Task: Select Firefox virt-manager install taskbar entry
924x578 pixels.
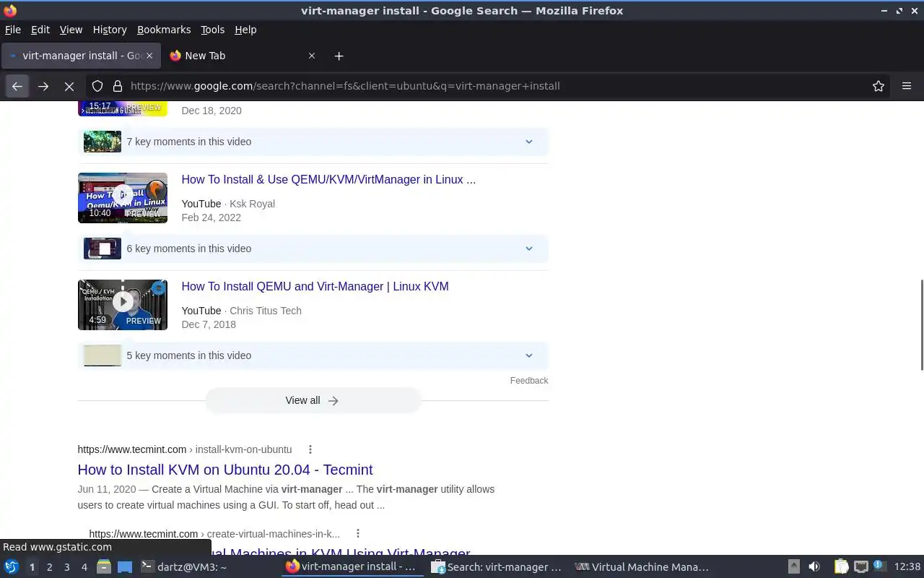Action: [352, 567]
